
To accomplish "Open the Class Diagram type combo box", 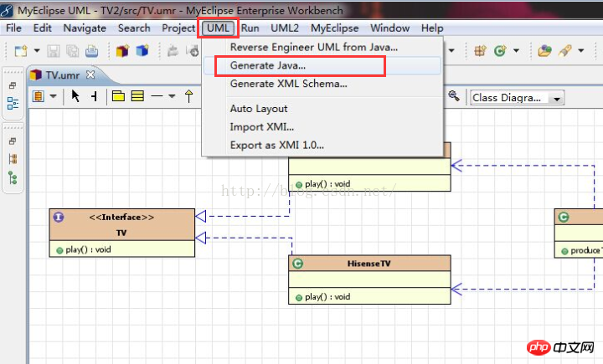I will coord(517,98).
